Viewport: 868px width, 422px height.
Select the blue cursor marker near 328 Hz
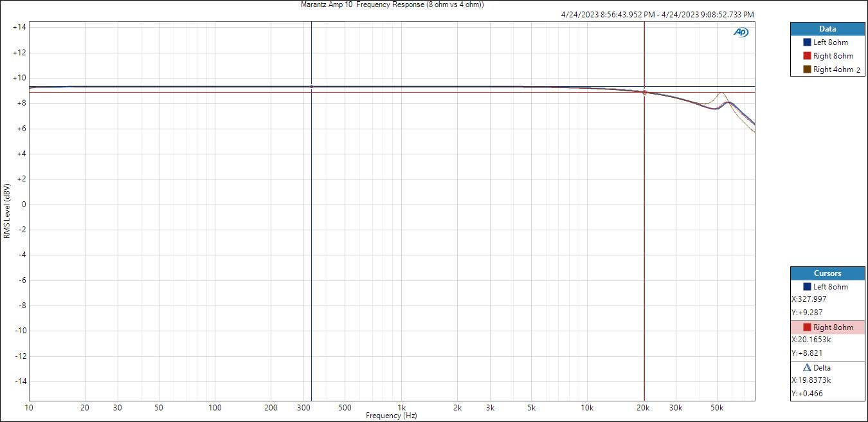pos(312,86)
